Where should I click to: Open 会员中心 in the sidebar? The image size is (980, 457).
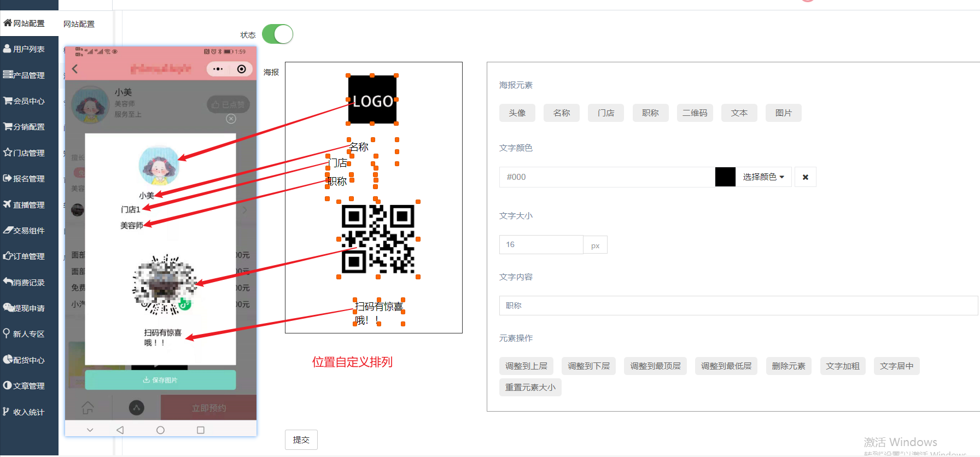(28, 101)
